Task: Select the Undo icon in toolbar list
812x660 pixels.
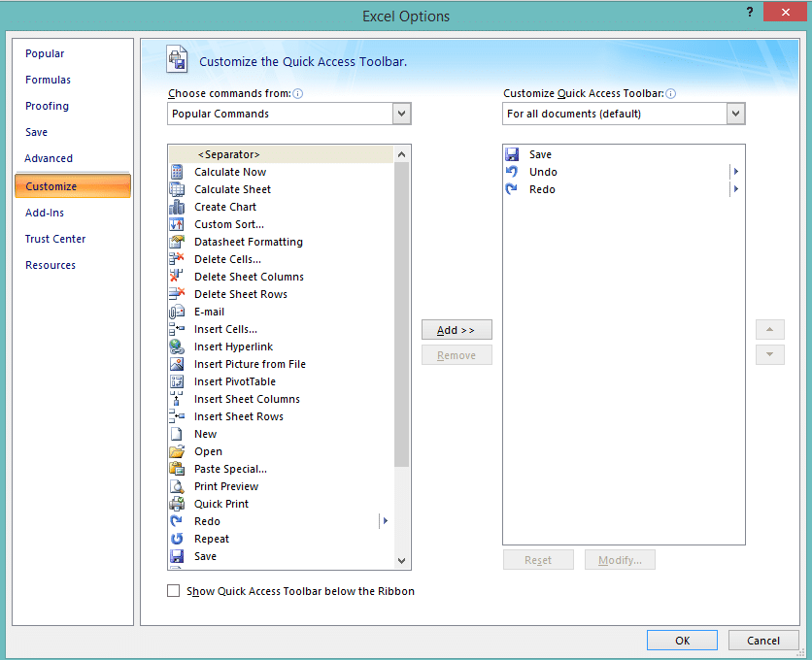Action: tap(512, 172)
